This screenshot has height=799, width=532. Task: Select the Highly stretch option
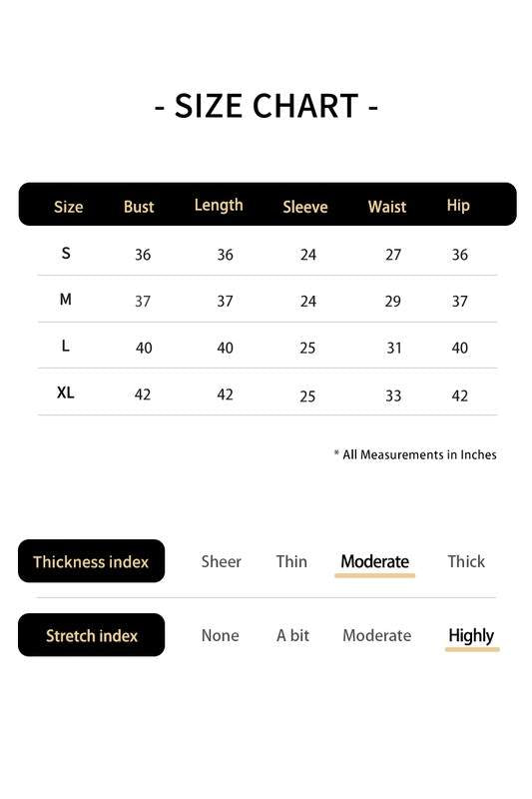coord(471,635)
